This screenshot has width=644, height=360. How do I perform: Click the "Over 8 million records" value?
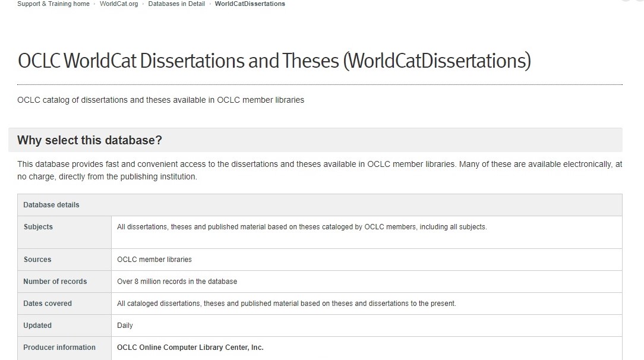[177, 282]
